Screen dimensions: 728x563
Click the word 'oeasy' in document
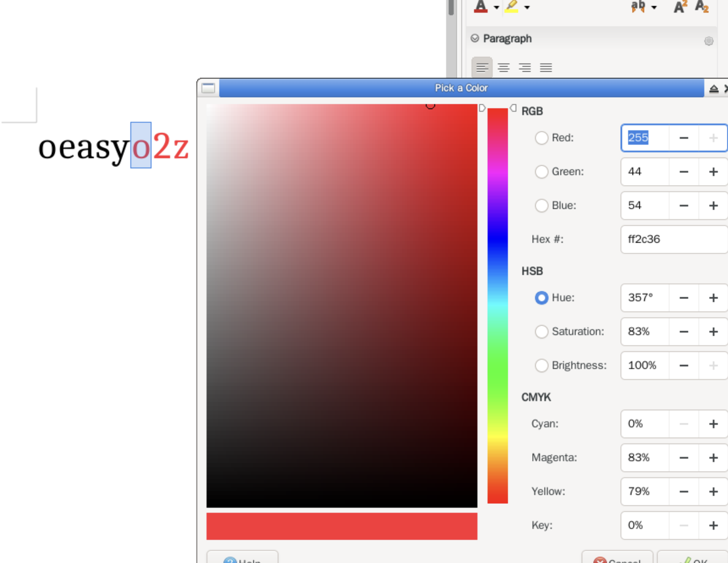coord(84,149)
